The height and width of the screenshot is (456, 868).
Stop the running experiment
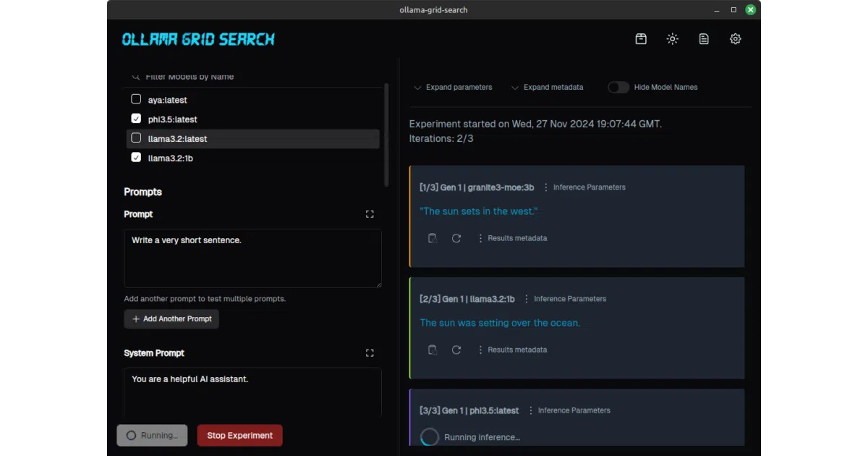pos(239,436)
